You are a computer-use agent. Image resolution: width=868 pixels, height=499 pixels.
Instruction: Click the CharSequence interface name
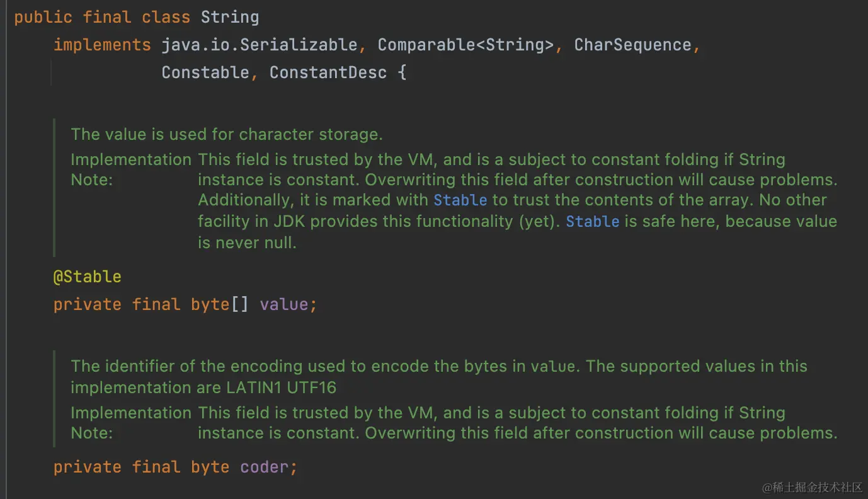point(632,45)
